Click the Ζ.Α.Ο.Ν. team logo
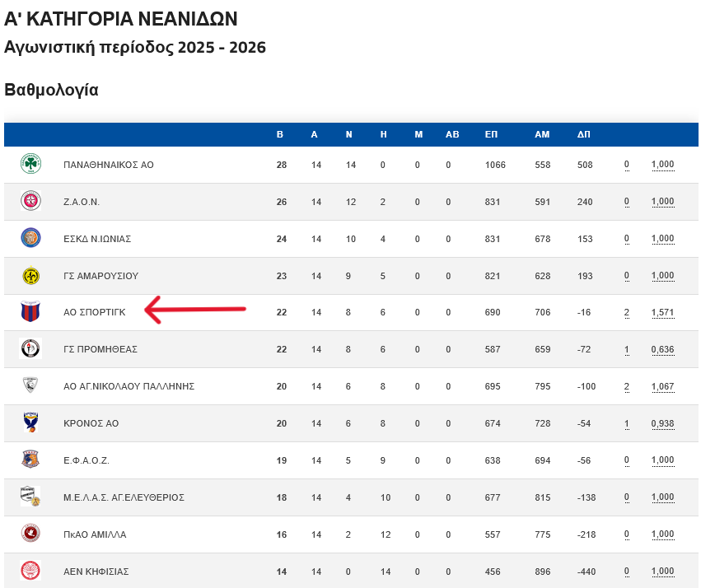This screenshot has width=701, height=588. click(x=30, y=201)
